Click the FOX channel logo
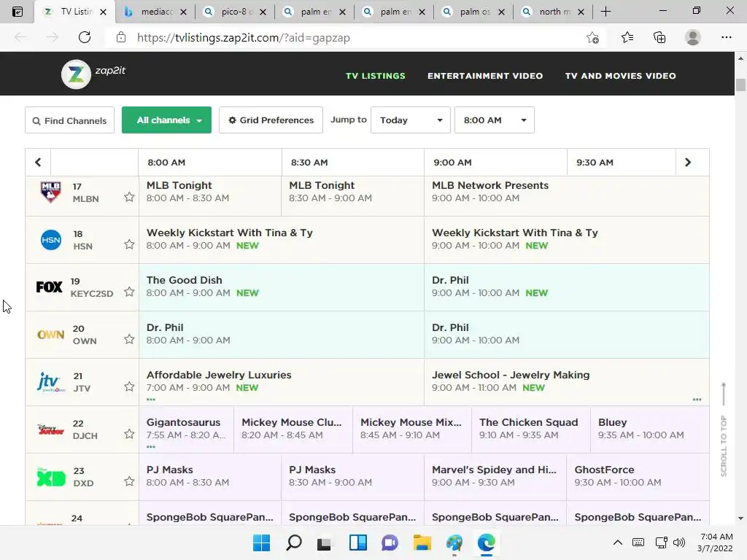 [50, 287]
